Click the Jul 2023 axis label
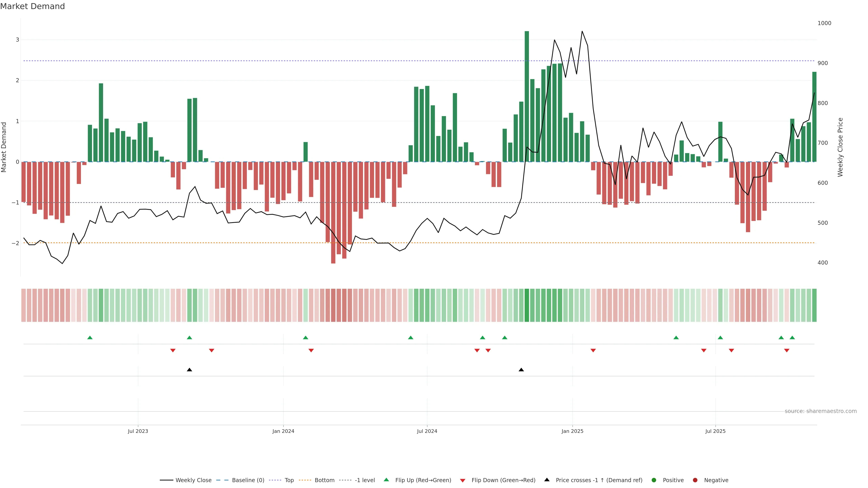The height and width of the screenshot is (488, 868). point(138,431)
